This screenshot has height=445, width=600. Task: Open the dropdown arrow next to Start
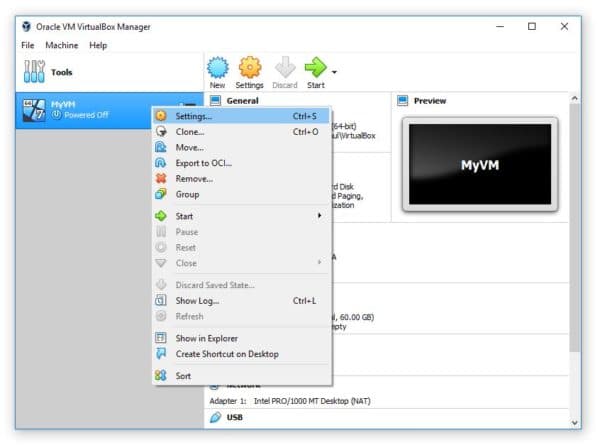334,72
